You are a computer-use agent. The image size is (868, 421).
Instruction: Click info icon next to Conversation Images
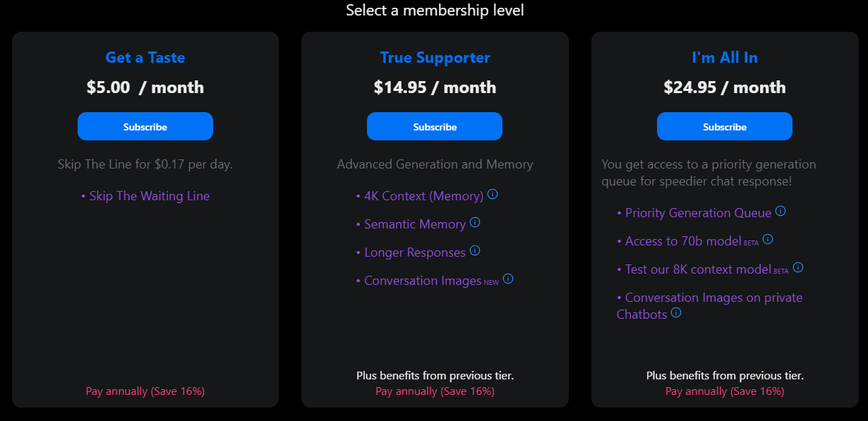509,279
